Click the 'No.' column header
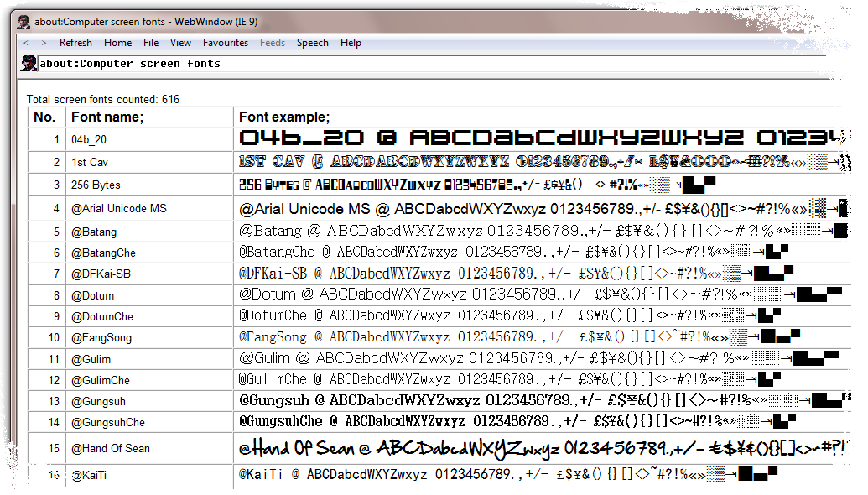This screenshot has width=868, height=495. point(45,117)
